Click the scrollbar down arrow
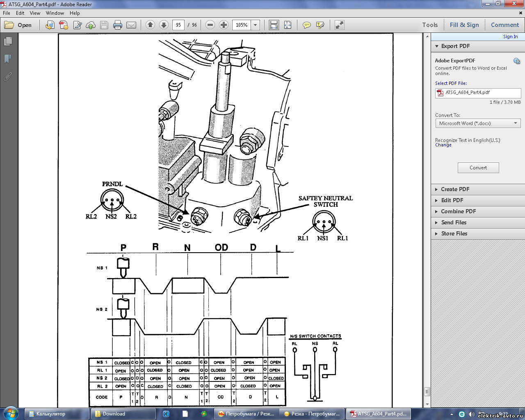The width and height of the screenshot is (525, 420). click(x=427, y=404)
